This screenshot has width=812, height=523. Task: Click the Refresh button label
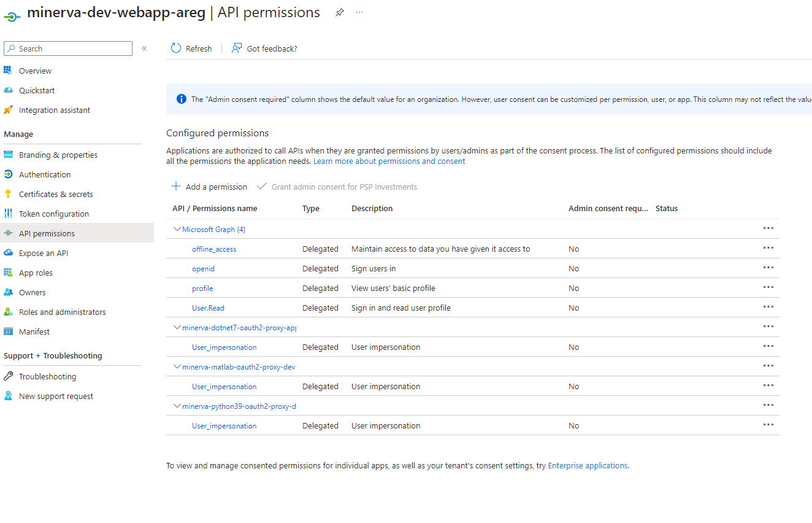click(199, 48)
